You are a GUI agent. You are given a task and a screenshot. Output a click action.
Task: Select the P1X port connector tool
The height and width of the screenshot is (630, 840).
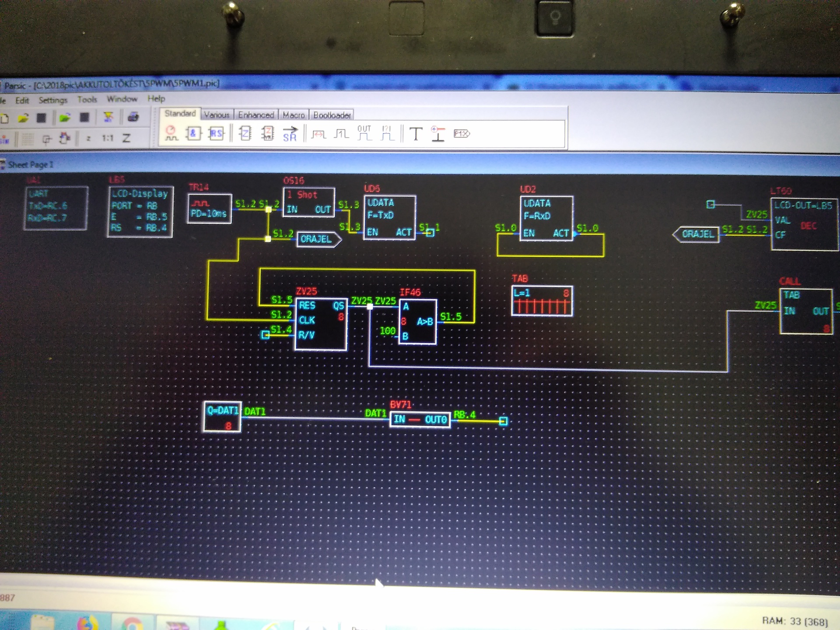461,133
